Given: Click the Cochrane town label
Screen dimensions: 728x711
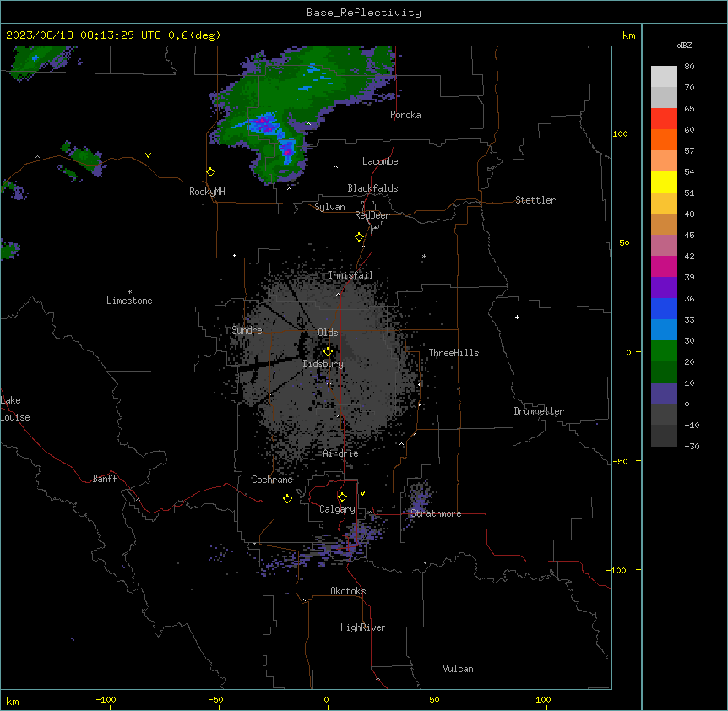Looking at the screenshot, I should point(272,480).
